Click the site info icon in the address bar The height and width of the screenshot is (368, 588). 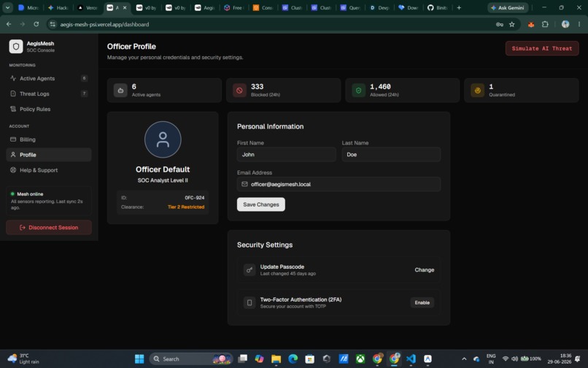click(53, 24)
